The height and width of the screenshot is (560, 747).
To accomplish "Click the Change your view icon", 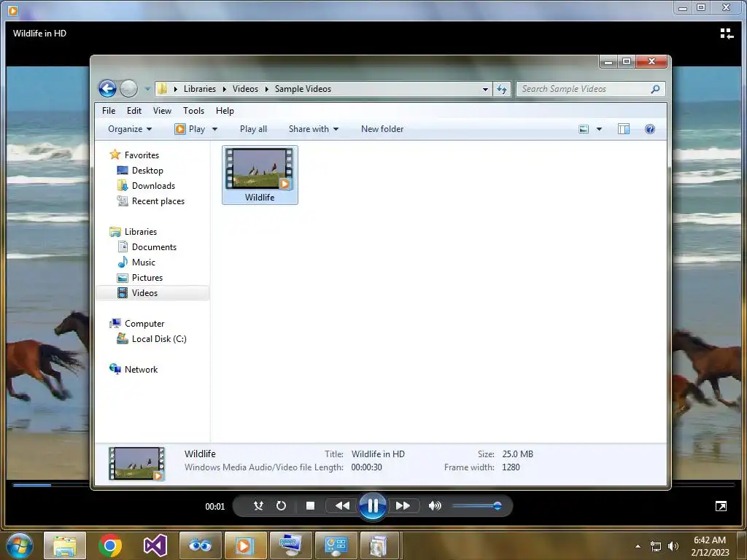I will [584, 129].
